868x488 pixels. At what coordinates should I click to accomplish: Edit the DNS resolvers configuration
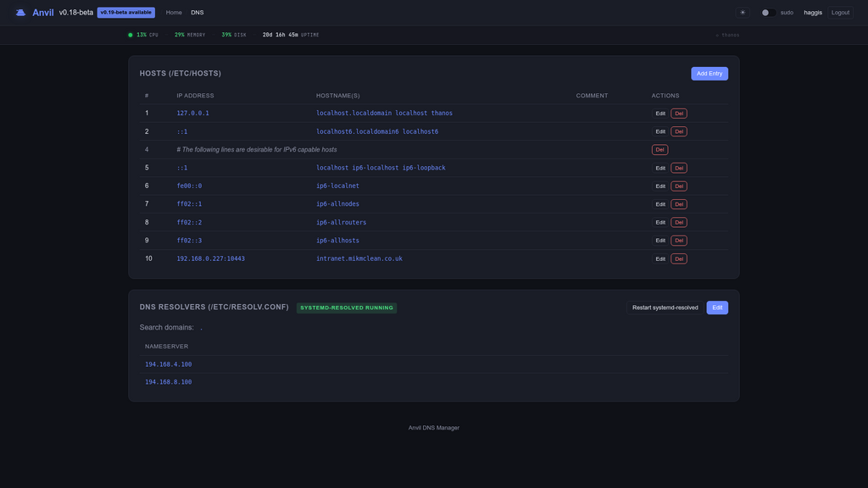[717, 308]
